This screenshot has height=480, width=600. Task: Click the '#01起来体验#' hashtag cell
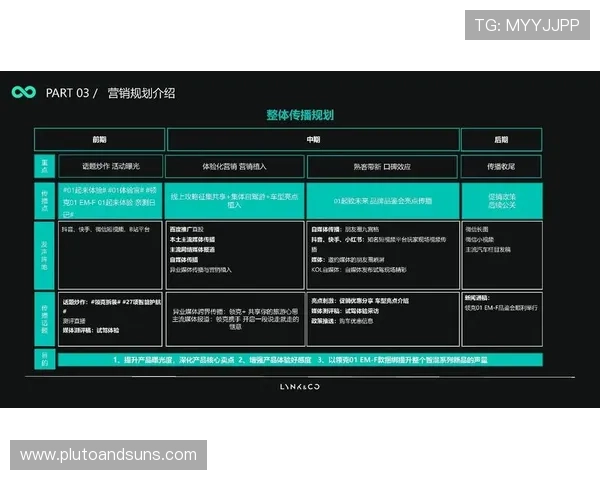pos(111,201)
